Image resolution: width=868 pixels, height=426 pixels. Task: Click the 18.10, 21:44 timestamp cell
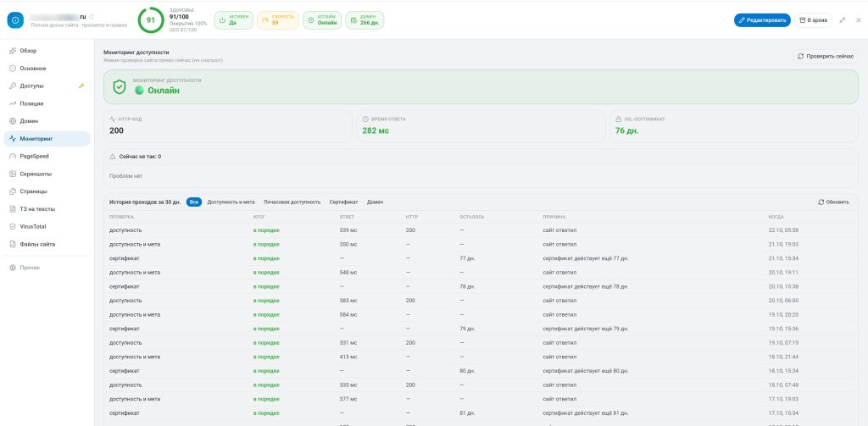783,357
